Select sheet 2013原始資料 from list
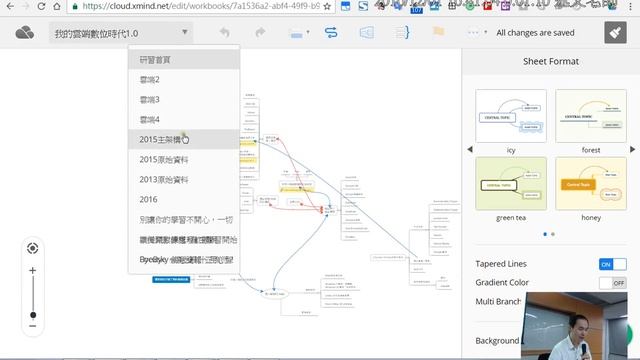Image resolution: width=640 pixels, height=360 pixels. click(184, 180)
